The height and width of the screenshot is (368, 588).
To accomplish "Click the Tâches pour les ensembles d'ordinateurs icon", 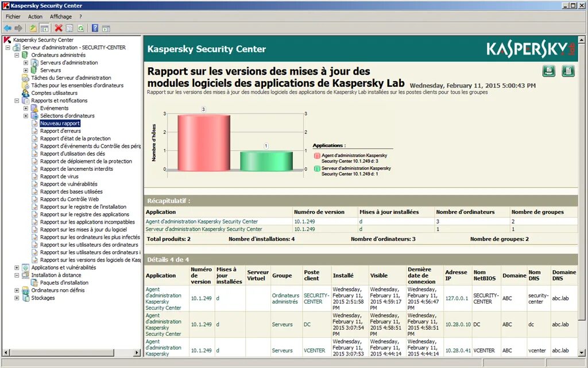I will tap(25, 85).
